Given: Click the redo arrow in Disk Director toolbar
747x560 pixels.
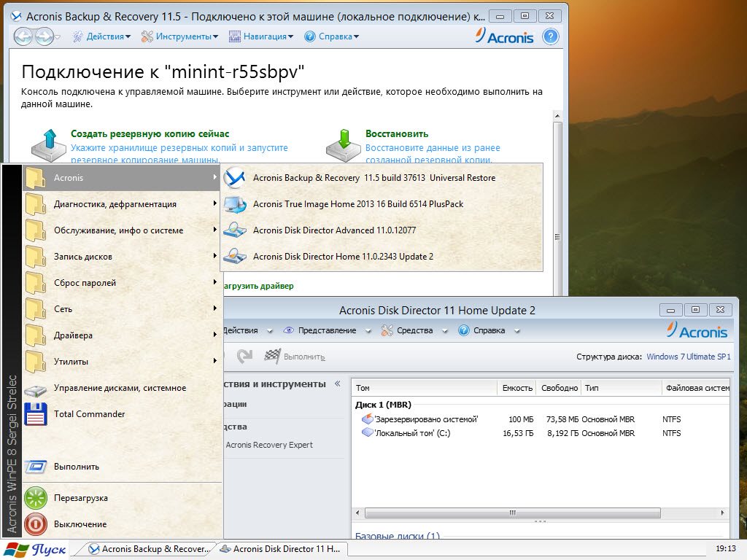Looking at the screenshot, I should 244,356.
